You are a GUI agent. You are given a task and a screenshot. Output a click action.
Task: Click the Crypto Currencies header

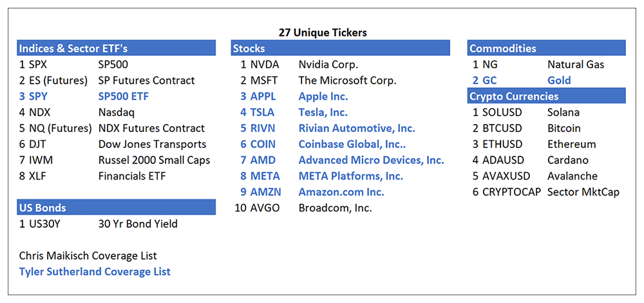[513, 96]
